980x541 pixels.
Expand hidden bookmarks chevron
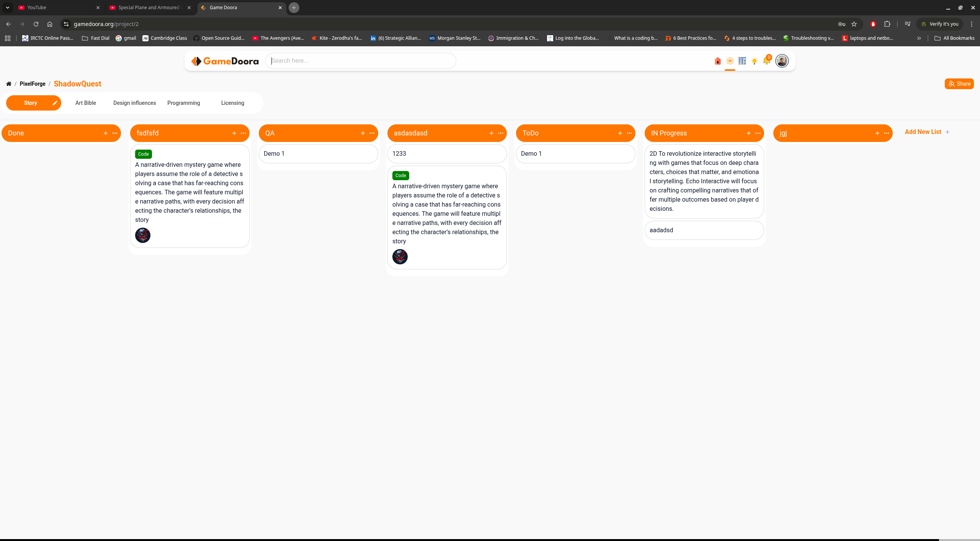[x=919, y=38]
